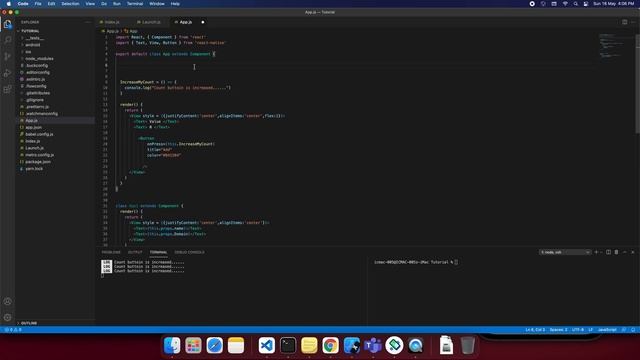
Task: Click the split editor icon
Action: tap(624, 22)
